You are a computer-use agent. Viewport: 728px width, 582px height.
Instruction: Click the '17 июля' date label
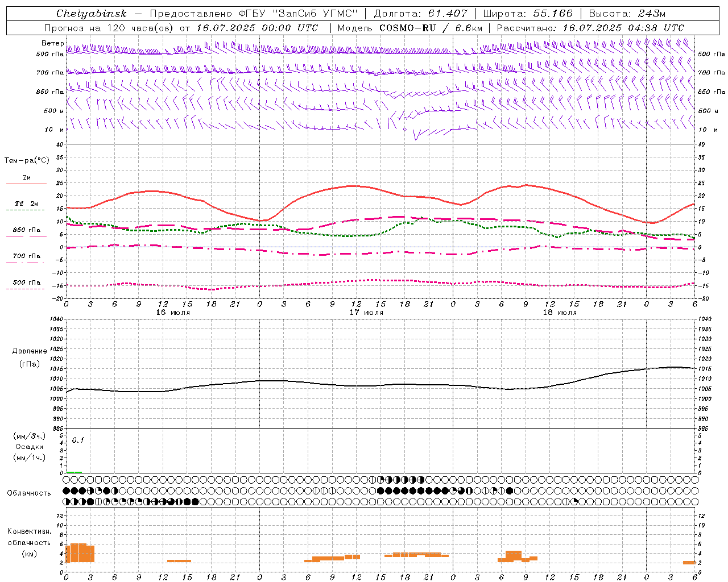click(x=366, y=313)
